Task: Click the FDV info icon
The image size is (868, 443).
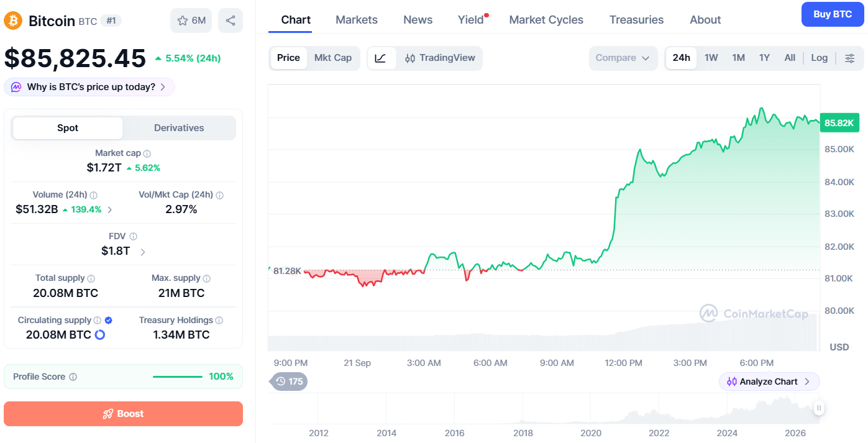Action: tap(133, 237)
